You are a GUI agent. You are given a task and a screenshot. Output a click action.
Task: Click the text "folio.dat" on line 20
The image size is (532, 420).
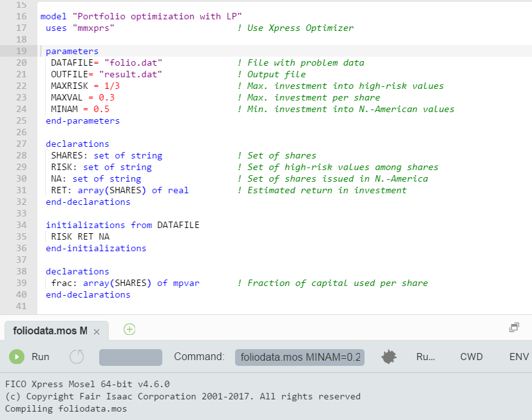133,62
